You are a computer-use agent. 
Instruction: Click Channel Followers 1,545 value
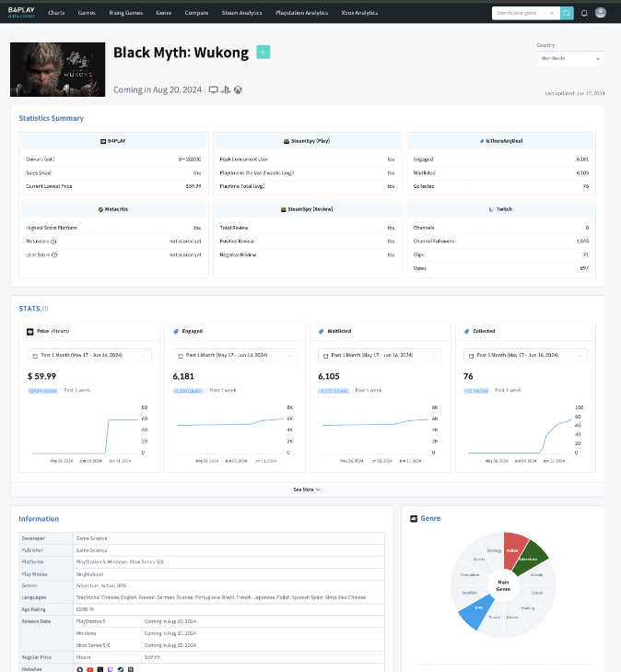(x=582, y=242)
